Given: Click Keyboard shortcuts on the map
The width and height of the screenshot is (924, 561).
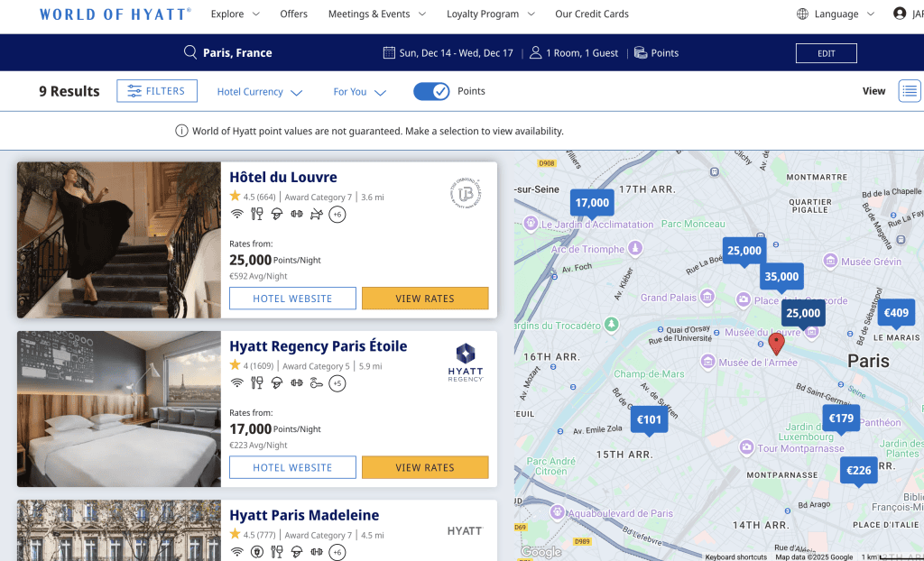Looking at the screenshot, I should pyautogui.click(x=736, y=556).
